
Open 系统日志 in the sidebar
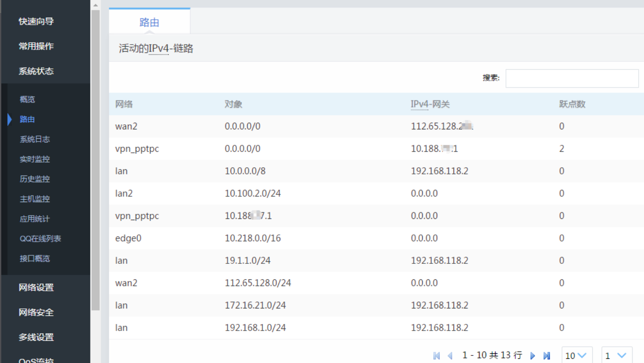[34, 139]
